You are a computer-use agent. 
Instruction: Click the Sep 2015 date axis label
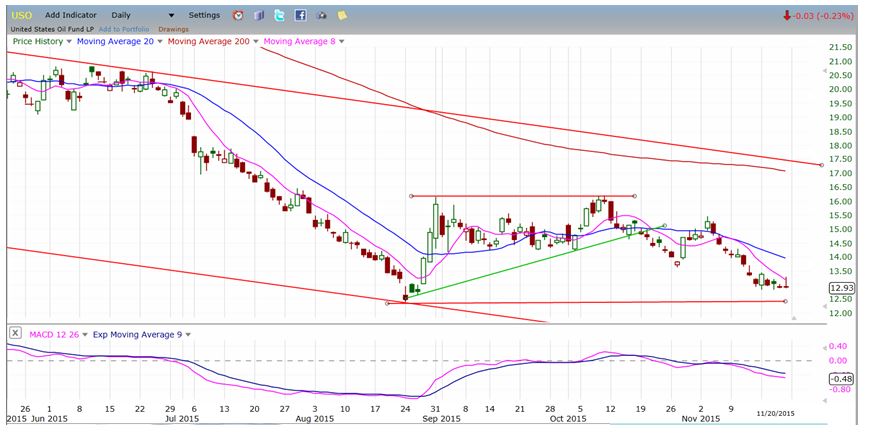[x=441, y=419]
